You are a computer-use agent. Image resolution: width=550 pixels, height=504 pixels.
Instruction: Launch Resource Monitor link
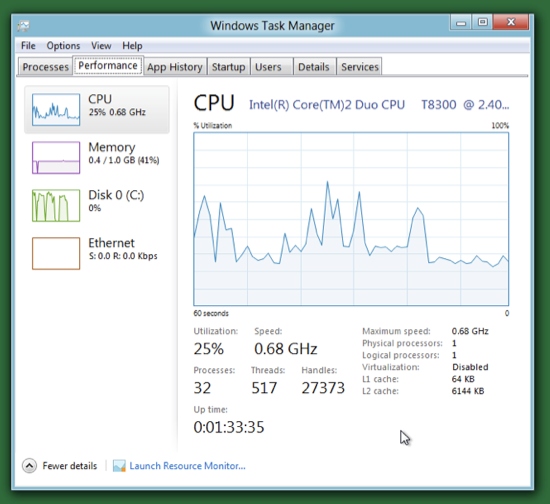(x=187, y=466)
